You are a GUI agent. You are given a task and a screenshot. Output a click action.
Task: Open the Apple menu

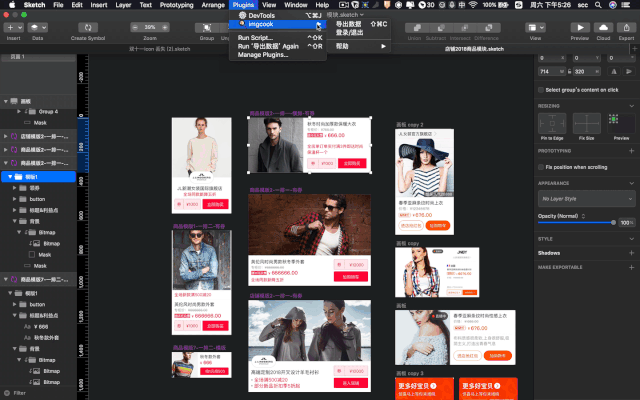pyautogui.click(x=12, y=5)
